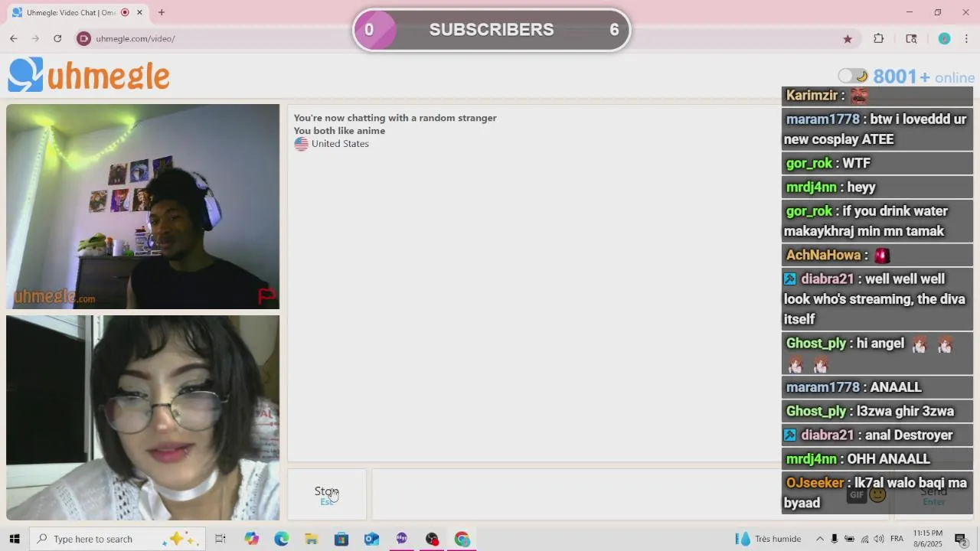The image size is (980, 551).
Task: Switch to the purple app next to Outlook
Action: click(402, 539)
